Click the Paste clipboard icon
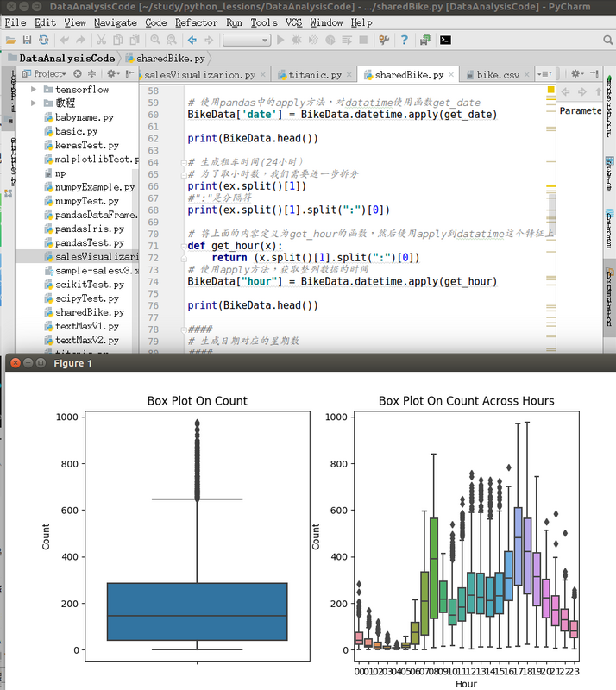 pos(135,40)
